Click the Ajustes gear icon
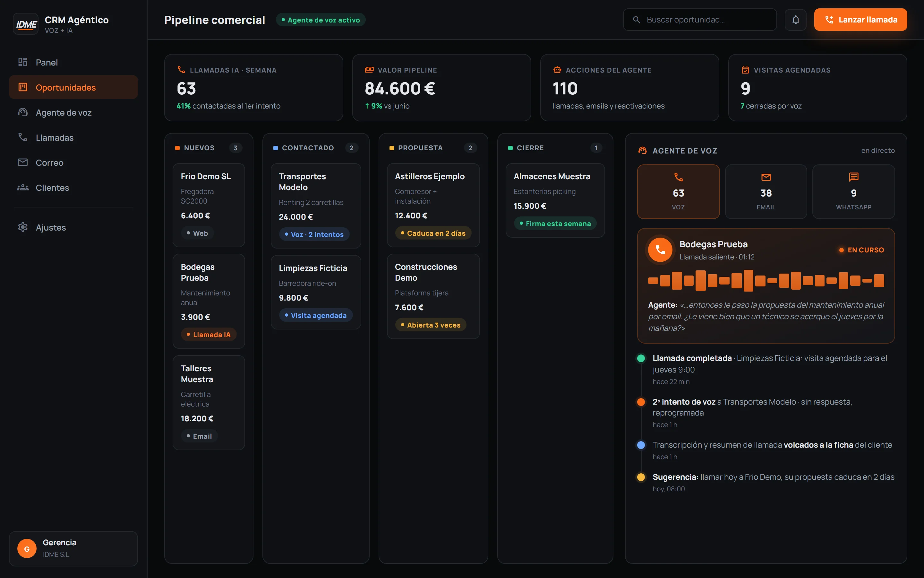Image resolution: width=924 pixels, height=578 pixels. coord(23,227)
